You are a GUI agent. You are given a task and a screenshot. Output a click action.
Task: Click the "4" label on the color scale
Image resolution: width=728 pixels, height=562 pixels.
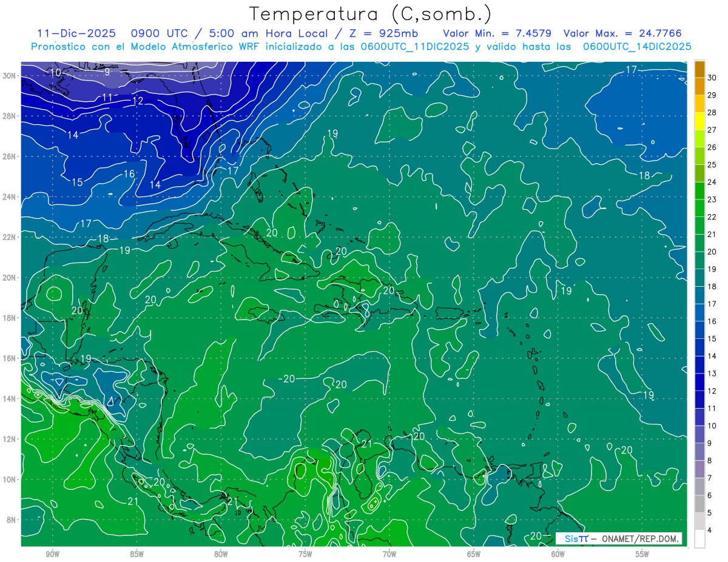(x=711, y=530)
